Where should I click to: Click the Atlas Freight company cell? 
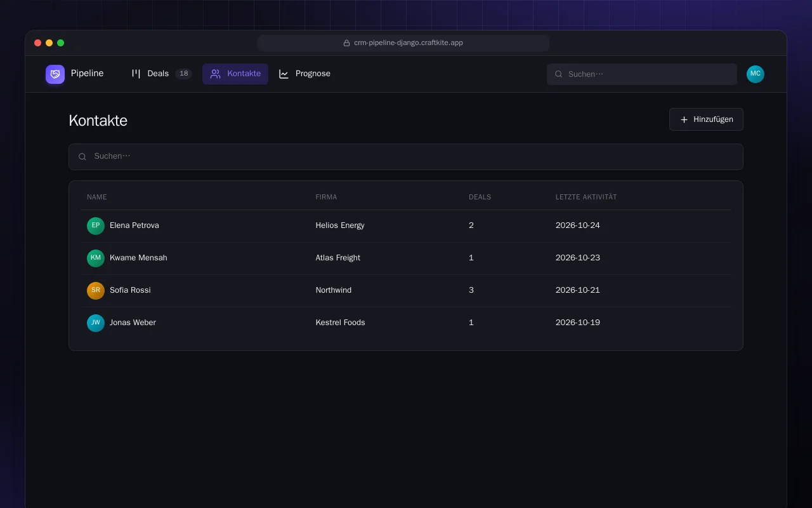pos(337,258)
